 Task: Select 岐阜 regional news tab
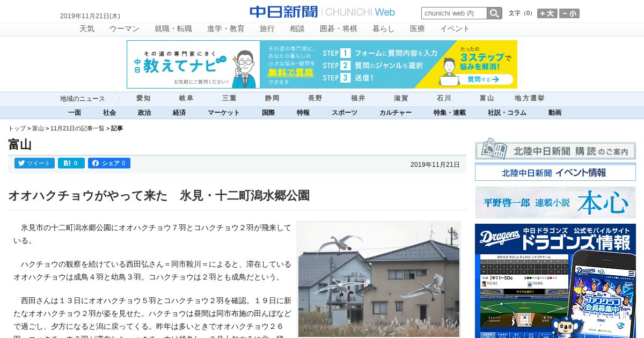(x=186, y=98)
